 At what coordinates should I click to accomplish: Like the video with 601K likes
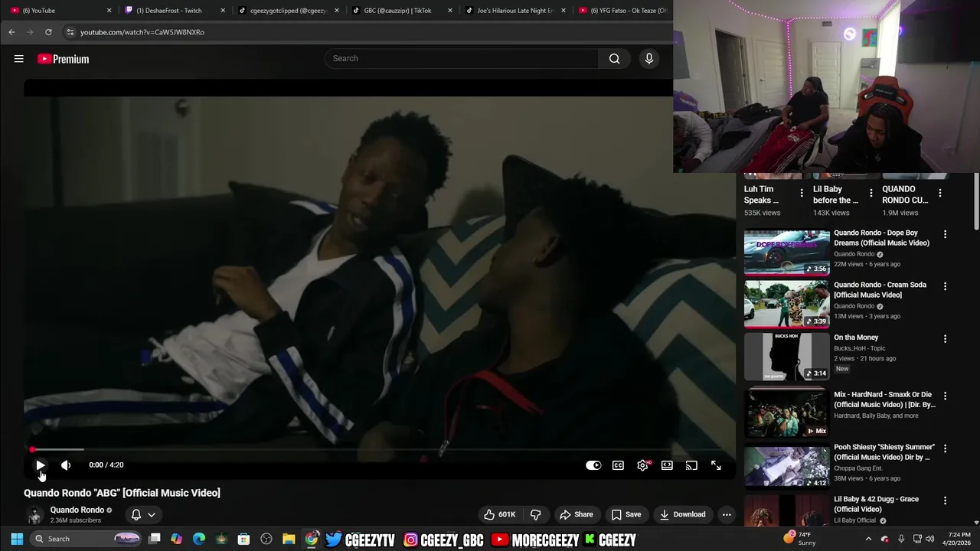pos(499,514)
